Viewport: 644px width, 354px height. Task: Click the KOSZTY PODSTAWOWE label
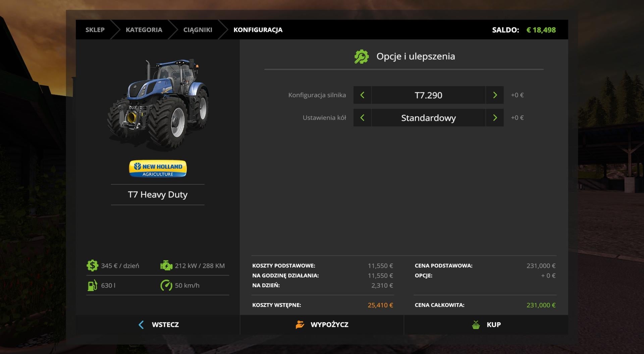(x=284, y=265)
